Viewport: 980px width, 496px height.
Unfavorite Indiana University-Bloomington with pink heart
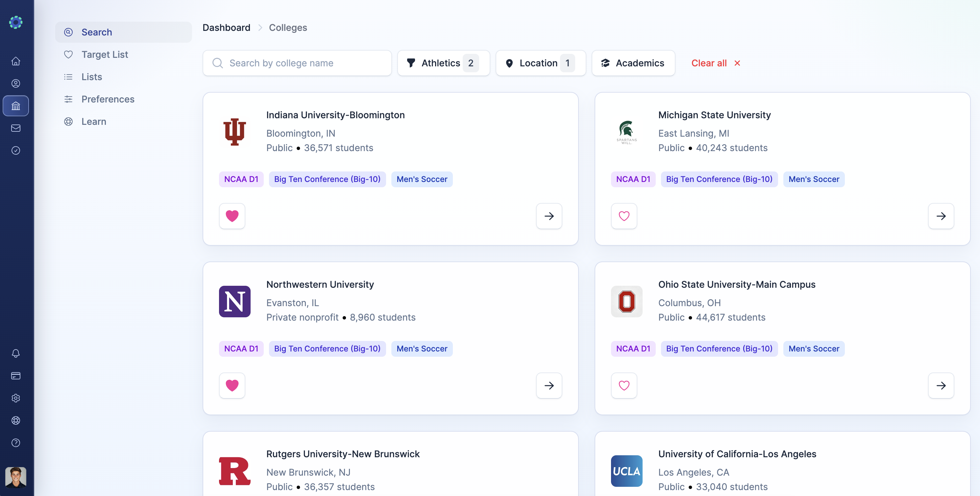[x=232, y=216]
